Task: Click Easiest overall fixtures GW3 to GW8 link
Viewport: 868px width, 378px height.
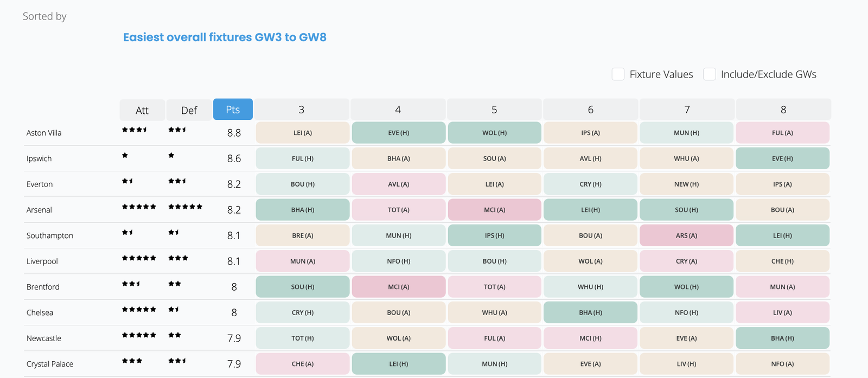Action: 225,37
